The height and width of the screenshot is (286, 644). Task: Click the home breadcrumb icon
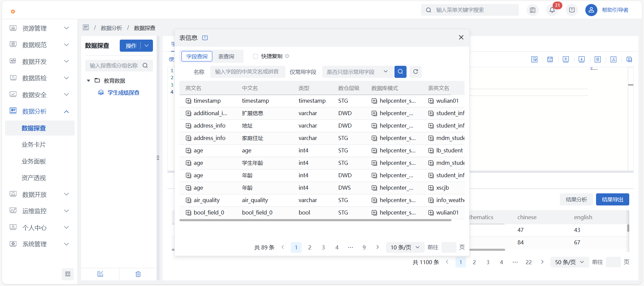click(86, 28)
